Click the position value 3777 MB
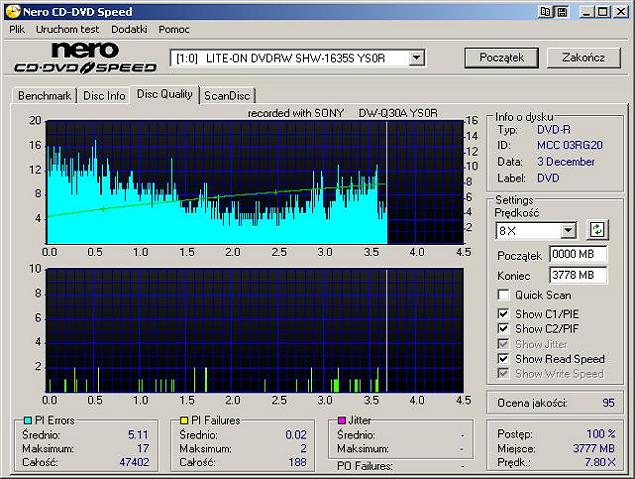Image resolution: width=635 pixels, height=479 pixels. tap(594, 448)
